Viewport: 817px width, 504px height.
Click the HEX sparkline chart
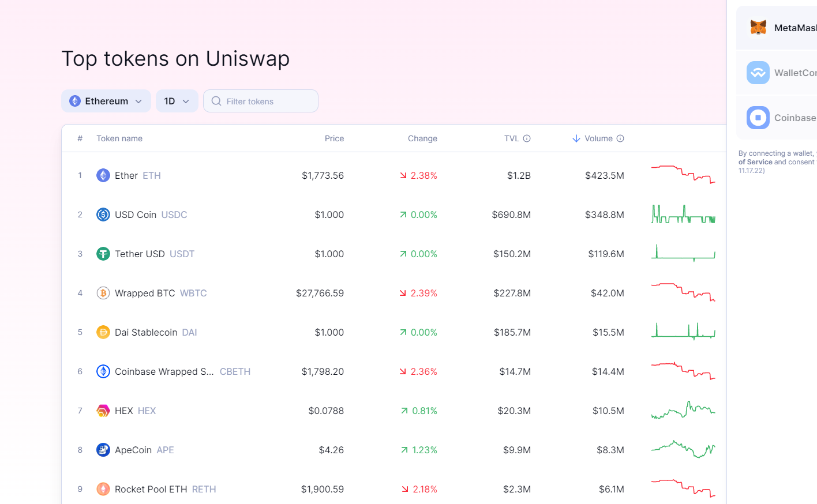[683, 410]
